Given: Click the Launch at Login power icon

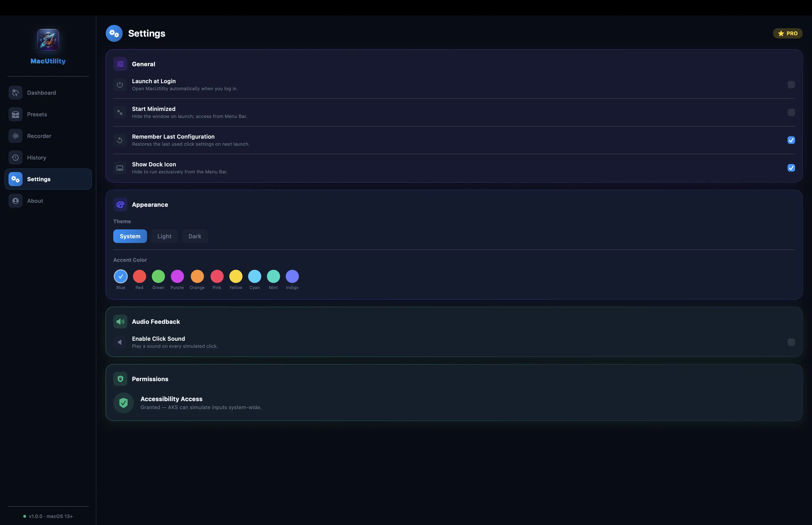Looking at the screenshot, I should [120, 85].
